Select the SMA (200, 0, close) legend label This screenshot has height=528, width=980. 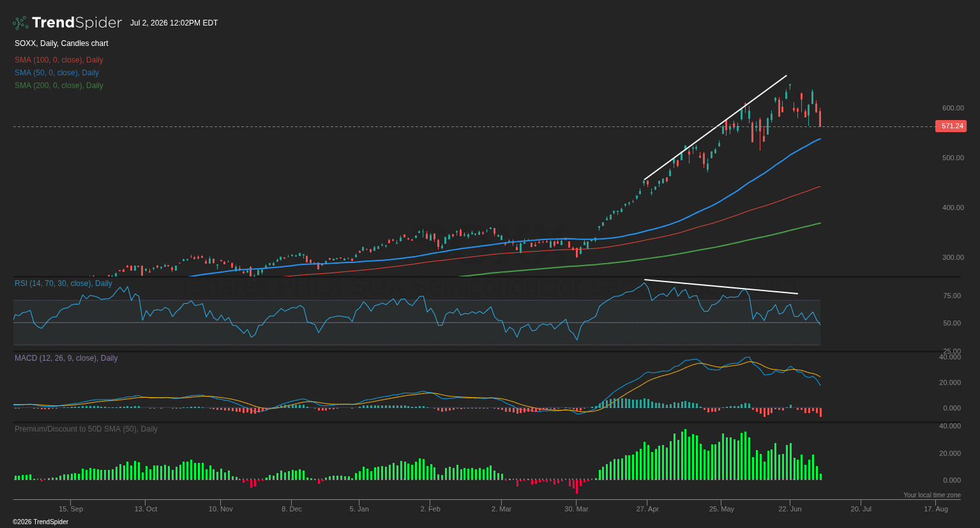point(59,86)
